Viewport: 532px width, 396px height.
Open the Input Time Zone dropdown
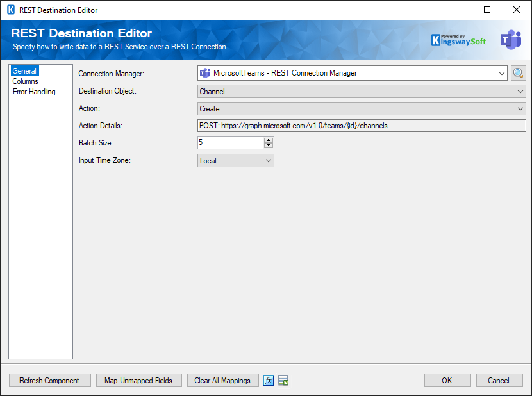[x=235, y=160]
